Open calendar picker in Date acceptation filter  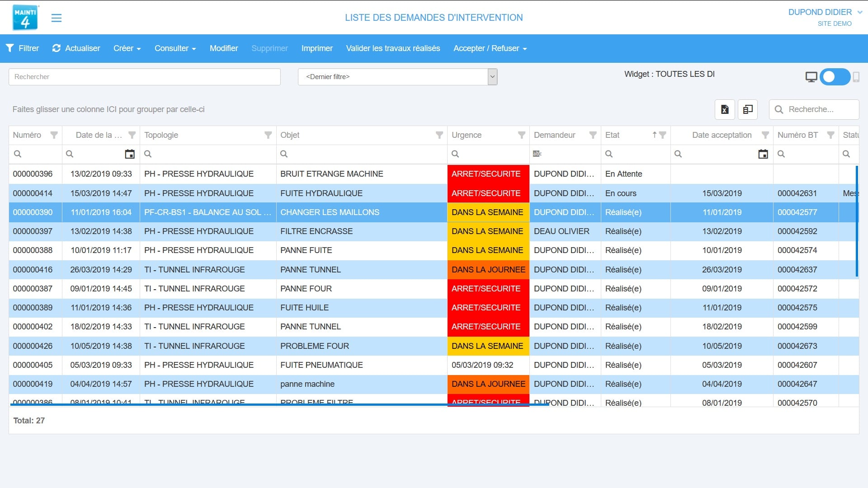[763, 154]
